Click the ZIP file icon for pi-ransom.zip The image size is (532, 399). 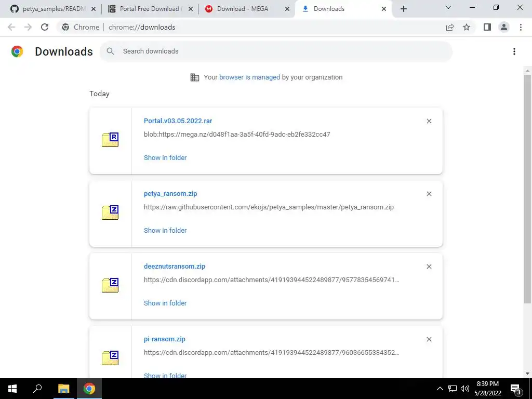[110, 357]
